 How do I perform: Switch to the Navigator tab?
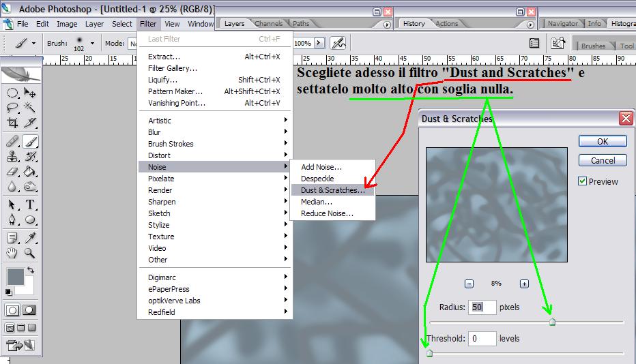pos(562,23)
